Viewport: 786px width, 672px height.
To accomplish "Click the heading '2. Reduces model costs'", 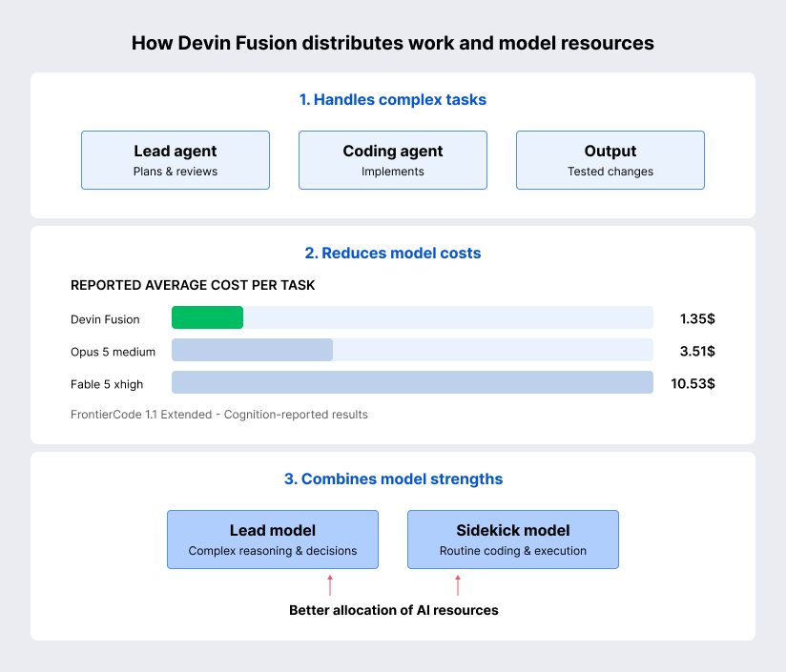I will [392, 253].
